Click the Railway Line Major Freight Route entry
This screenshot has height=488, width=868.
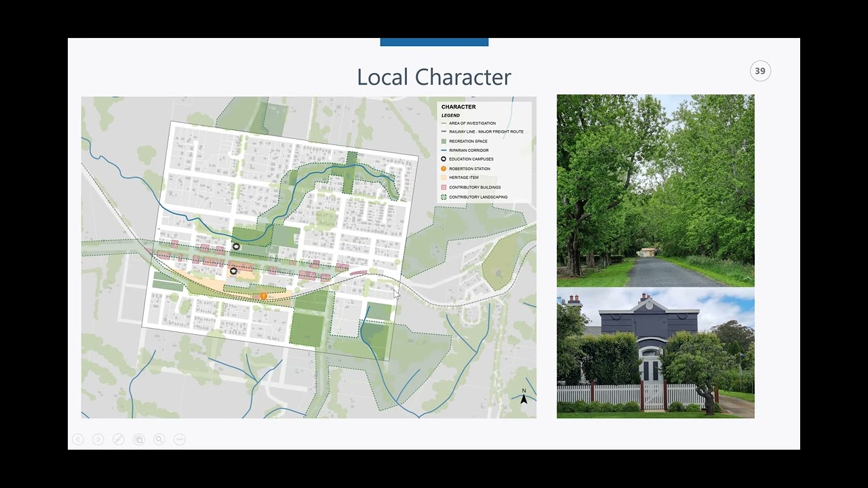point(482,131)
